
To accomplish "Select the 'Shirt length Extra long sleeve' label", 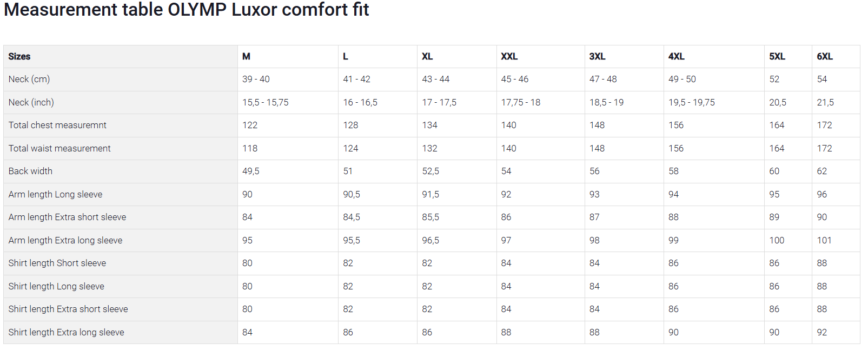I will (66, 332).
